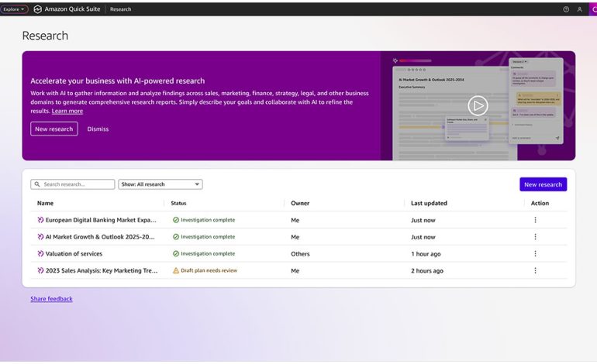Dismiss the purple promotional banner
Image resolution: width=597 pixels, height=364 pixels.
pyautogui.click(x=98, y=129)
